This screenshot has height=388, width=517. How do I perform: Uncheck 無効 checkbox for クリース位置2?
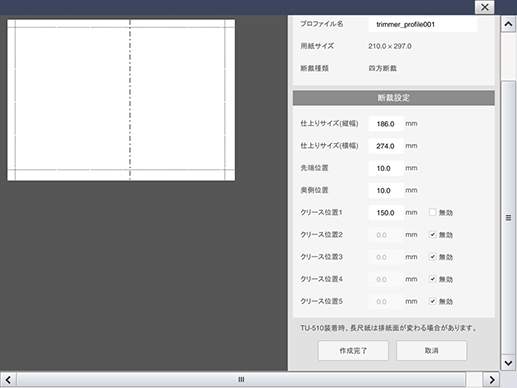click(432, 235)
